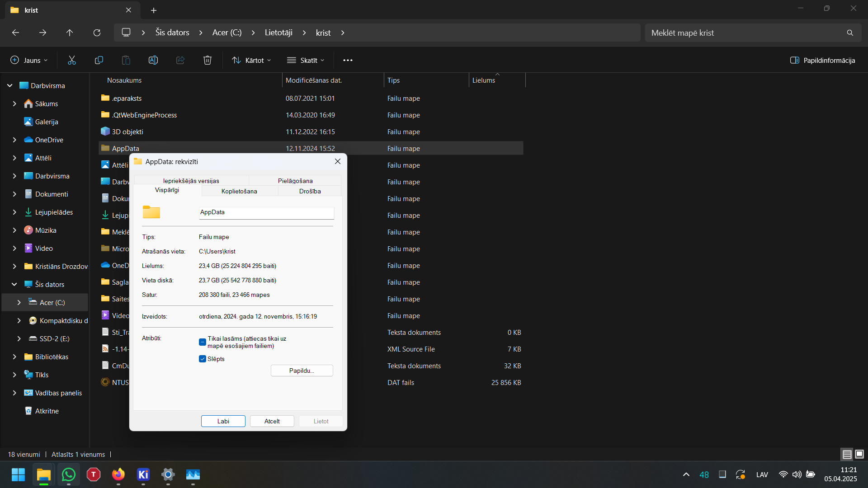Go up one folder level arrow
This screenshot has width=868, height=488.
[x=70, y=33]
